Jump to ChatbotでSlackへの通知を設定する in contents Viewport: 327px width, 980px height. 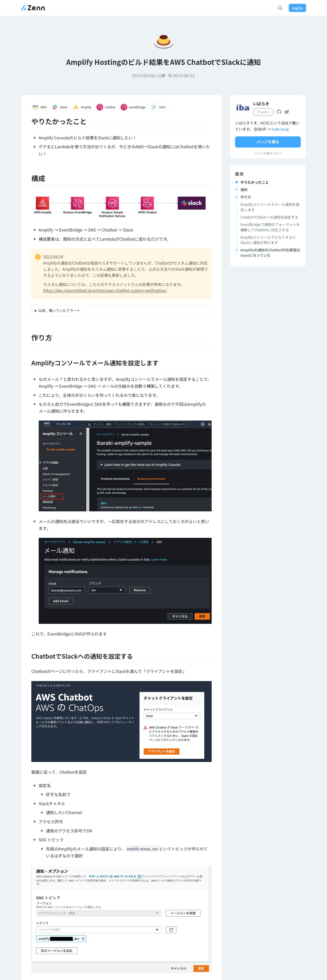coord(269,217)
